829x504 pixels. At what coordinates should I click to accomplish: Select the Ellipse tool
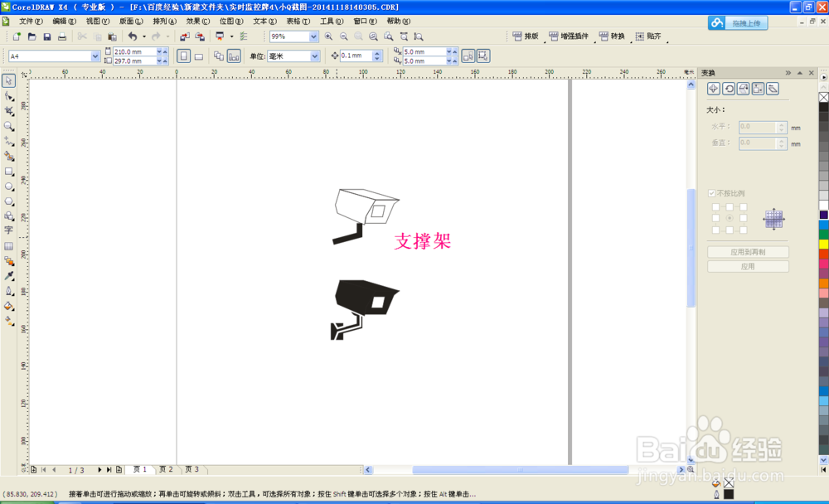[9, 187]
